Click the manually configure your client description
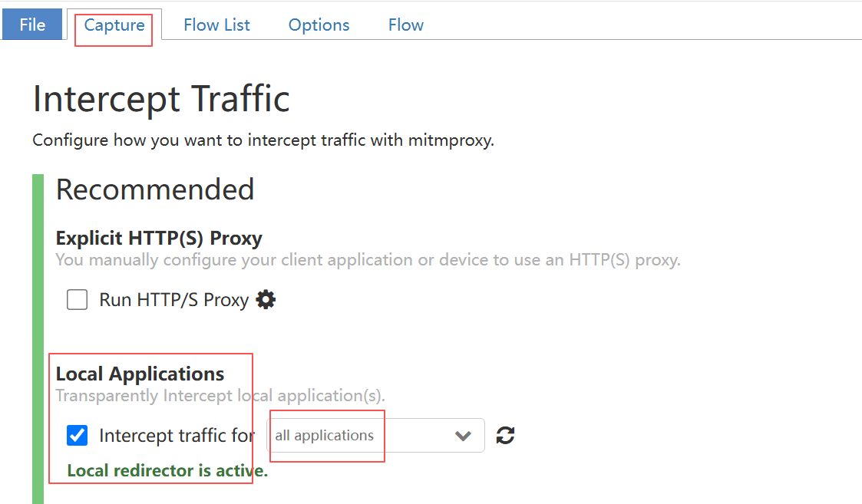The width and height of the screenshot is (862, 504). pos(368,260)
